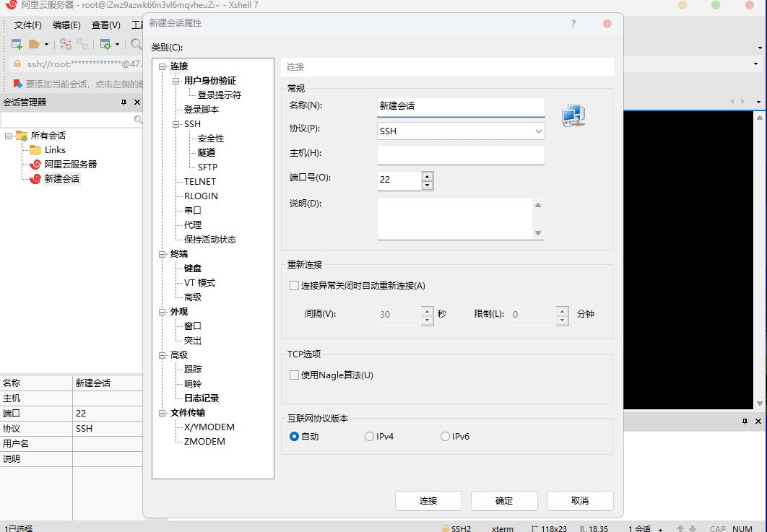Collapse the SSH tree node

(x=176, y=124)
